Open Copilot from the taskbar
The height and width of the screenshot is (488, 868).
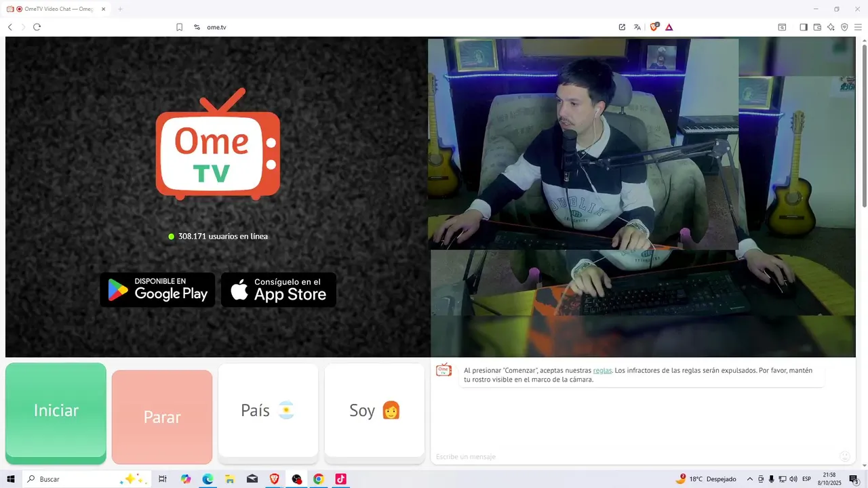tap(186, 479)
